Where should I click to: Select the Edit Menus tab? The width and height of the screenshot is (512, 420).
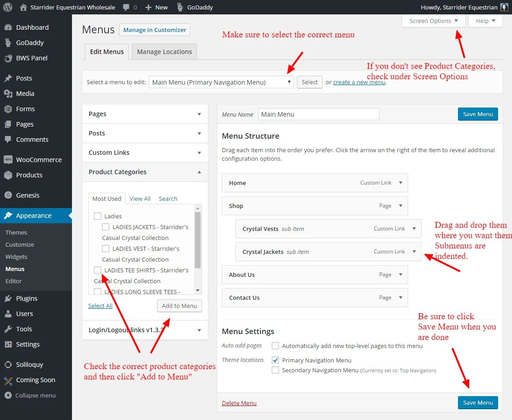107,52
